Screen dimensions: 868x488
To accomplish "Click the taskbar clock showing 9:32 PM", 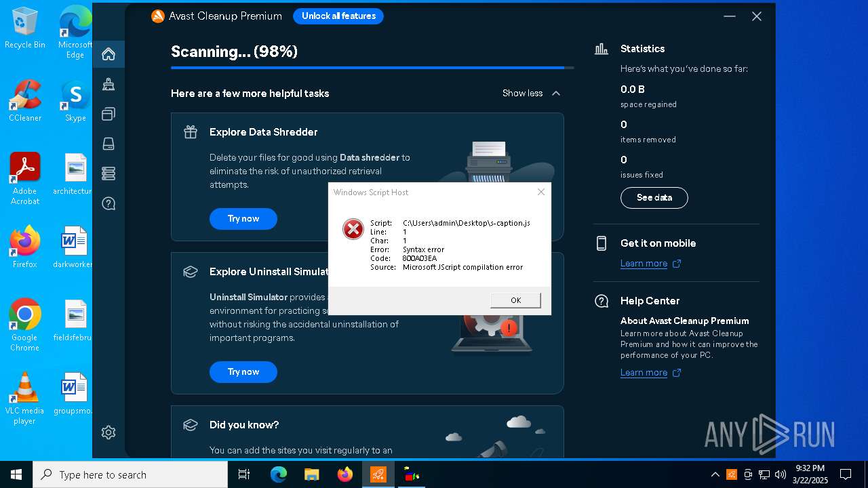I will (x=810, y=474).
